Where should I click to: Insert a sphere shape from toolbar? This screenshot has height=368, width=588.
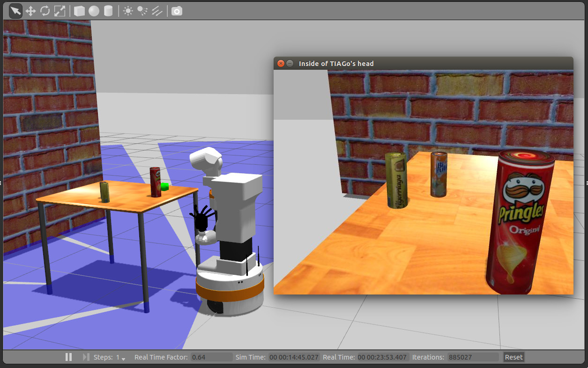tap(94, 11)
